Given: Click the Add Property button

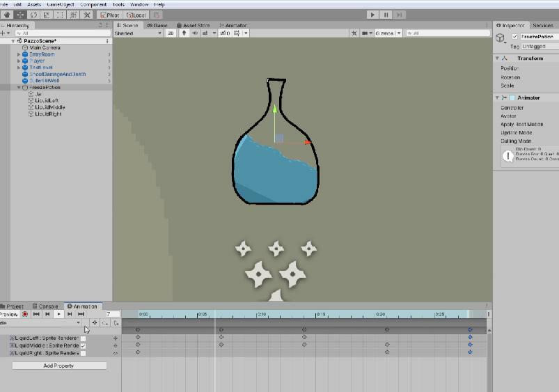Looking at the screenshot, I should click(58, 366).
